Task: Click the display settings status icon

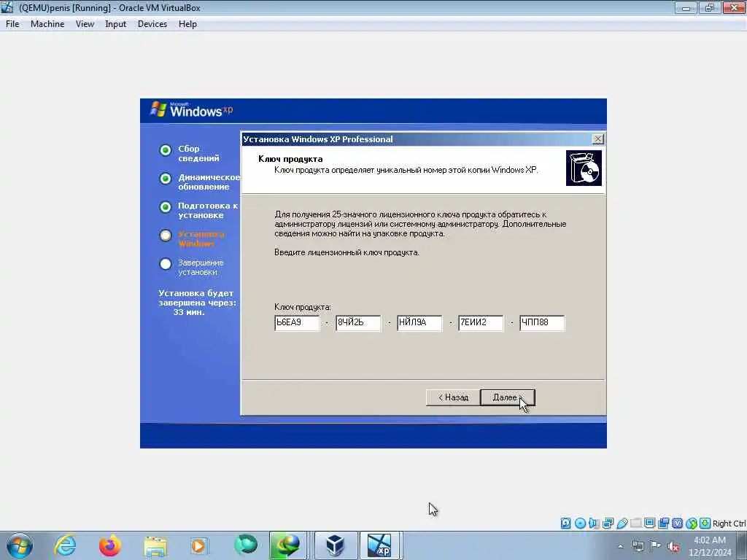Action: coord(649,523)
